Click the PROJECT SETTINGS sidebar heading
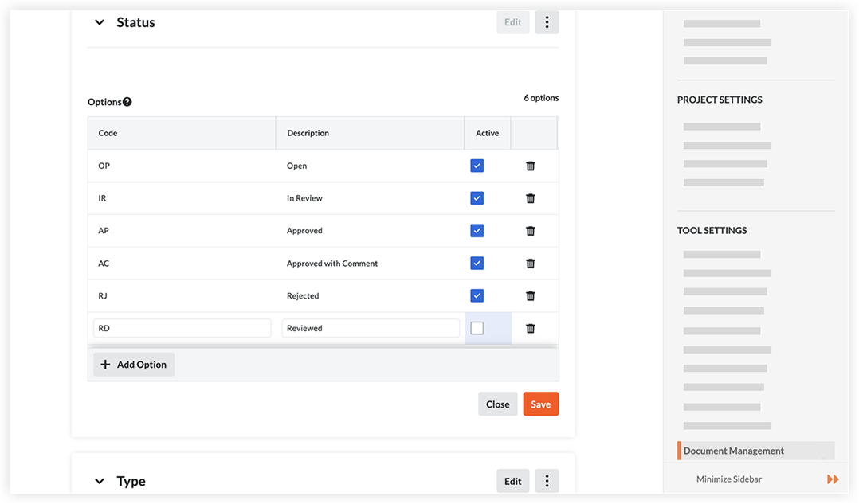The image size is (859, 504). click(720, 100)
